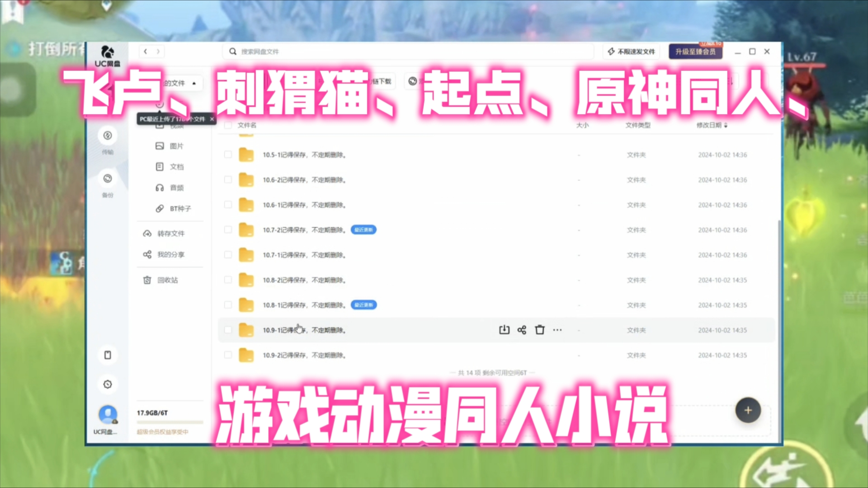Click the 最近更新 badge on 10.8-1
868x488 pixels.
tap(364, 305)
